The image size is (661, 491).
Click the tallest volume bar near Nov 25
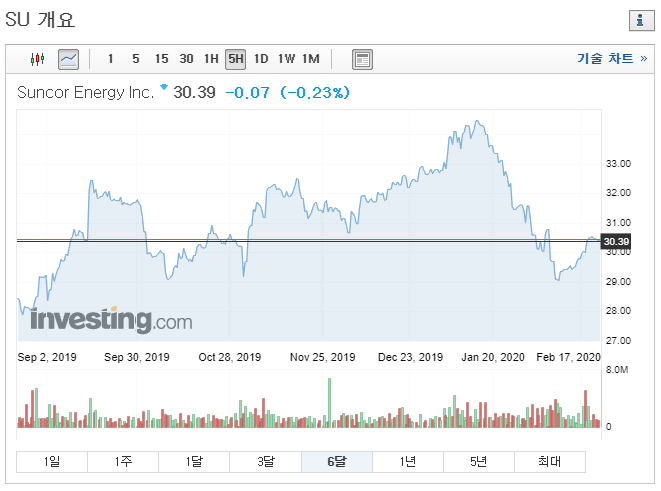(x=329, y=403)
